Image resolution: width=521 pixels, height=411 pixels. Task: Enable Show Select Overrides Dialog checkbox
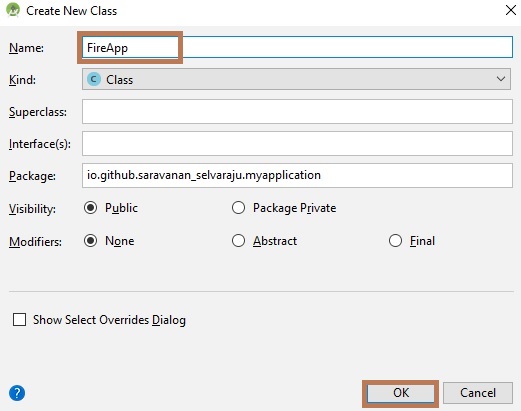[x=19, y=319]
